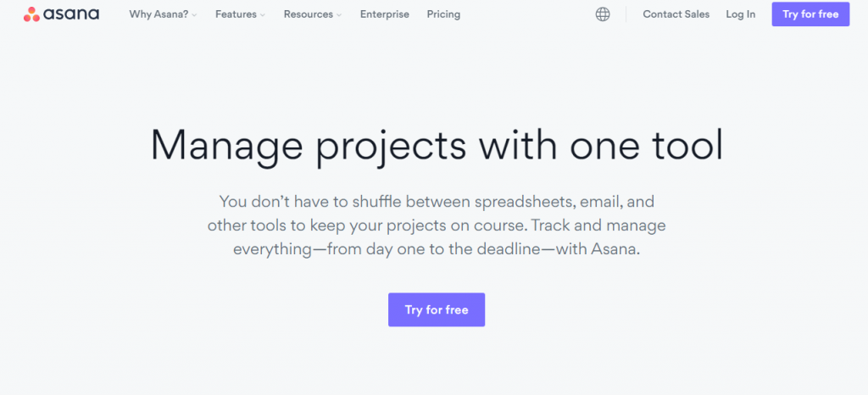Select Log In in the header
Screen dimensions: 868x395
pyautogui.click(x=741, y=14)
